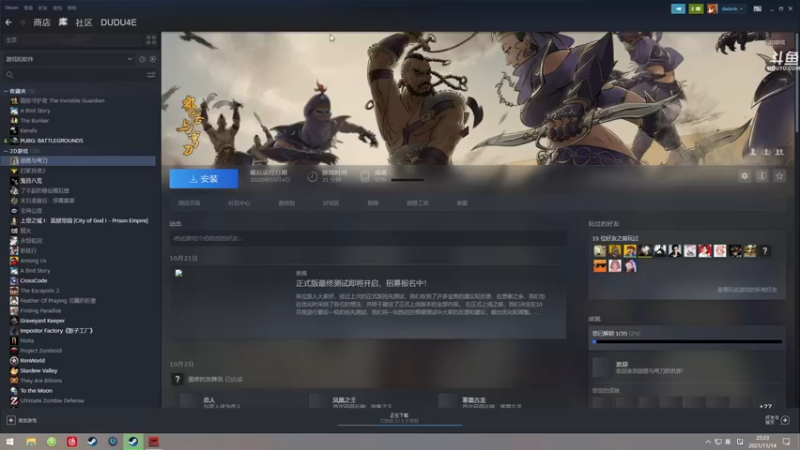Open File Explorer from taskbar
800x450 pixels.
(x=31, y=441)
